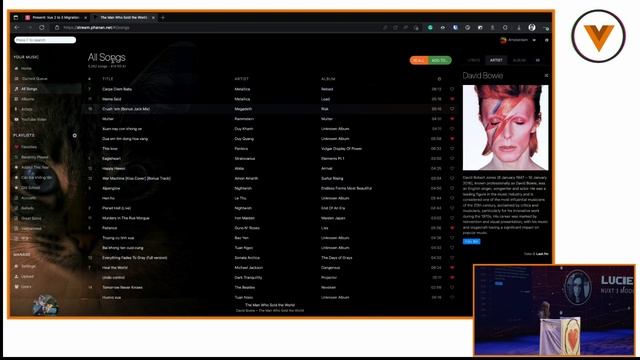Close the David Bowie info panel
The width and height of the screenshot is (640, 360).
pos(546,76)
